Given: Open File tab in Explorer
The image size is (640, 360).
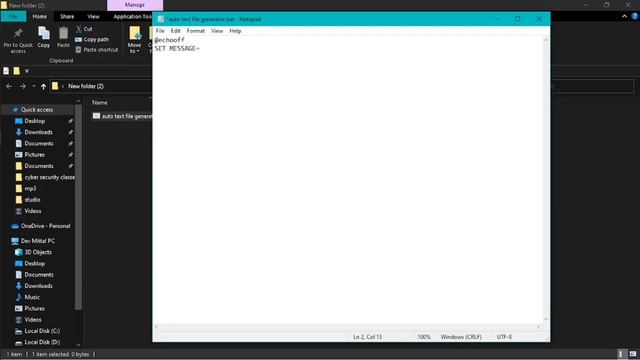Looking at the screenshot, I should (x=13, y=16).
